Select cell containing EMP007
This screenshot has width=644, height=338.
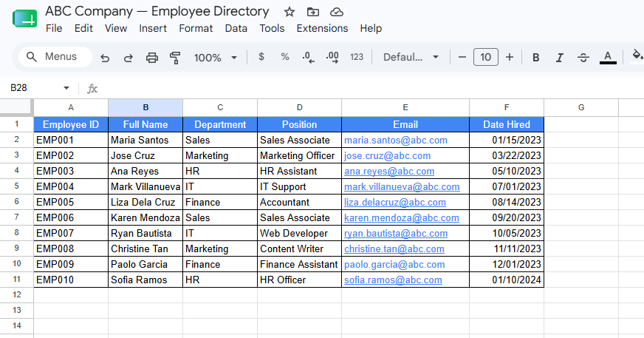(71, 233)
